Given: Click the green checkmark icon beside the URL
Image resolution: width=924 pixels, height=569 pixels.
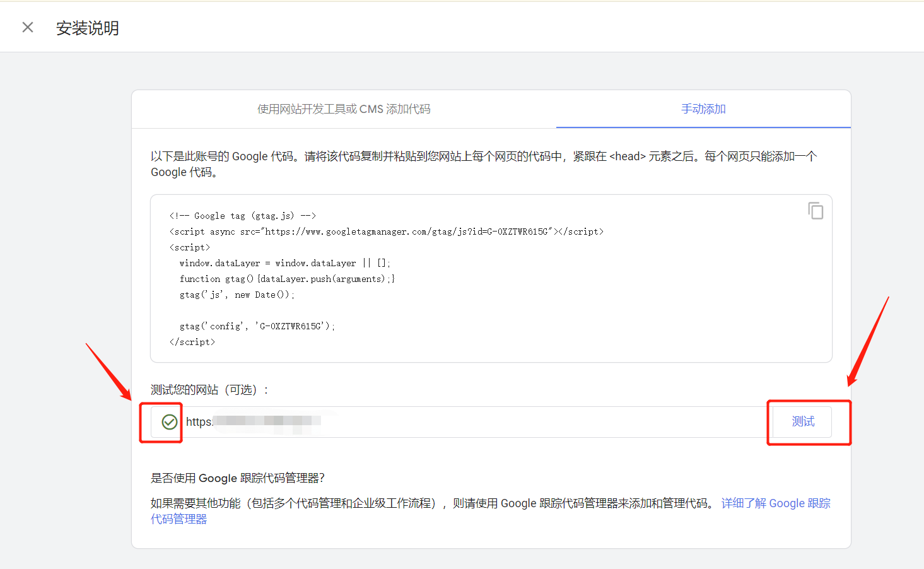Looking at the screenshot, I should tap(170, 422).
